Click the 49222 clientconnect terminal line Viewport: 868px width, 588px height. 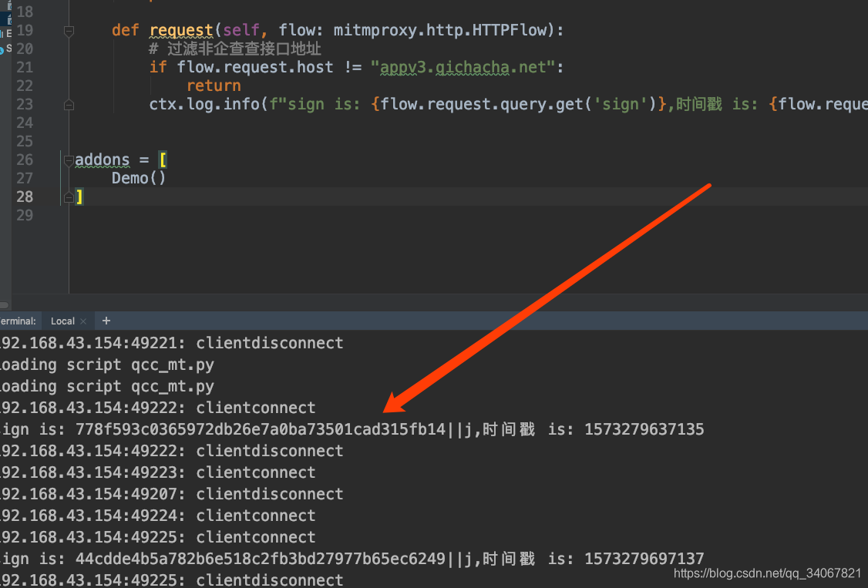point(158,408)
